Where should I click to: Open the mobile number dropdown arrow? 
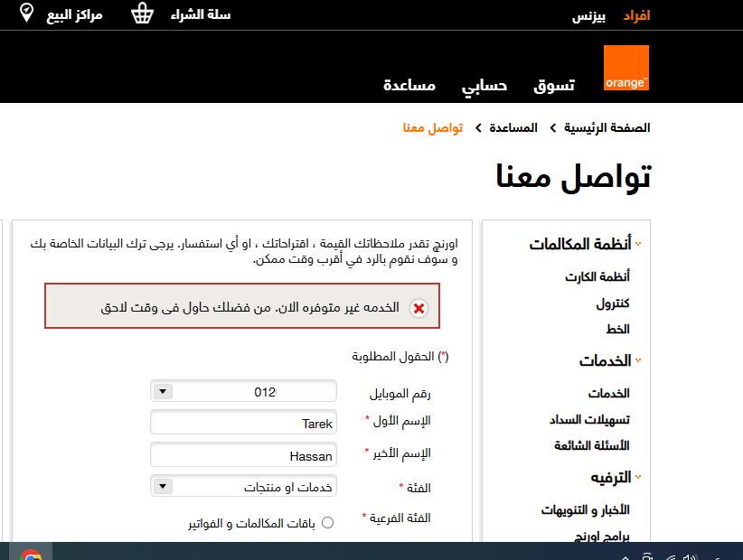click(163, 391)
